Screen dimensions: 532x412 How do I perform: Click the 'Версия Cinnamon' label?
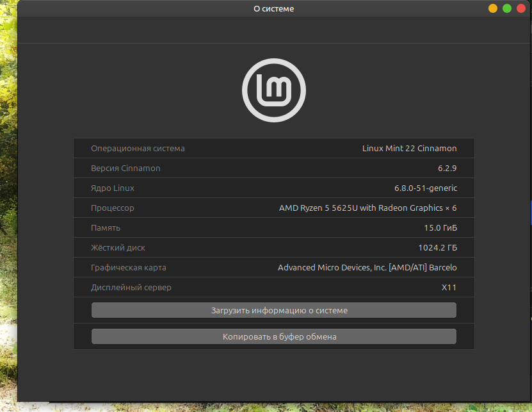click(x=125, y=168)
